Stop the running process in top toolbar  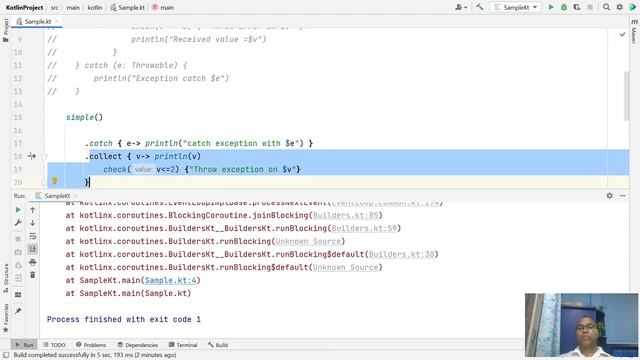pyautogui.click(x=590, y=7)
